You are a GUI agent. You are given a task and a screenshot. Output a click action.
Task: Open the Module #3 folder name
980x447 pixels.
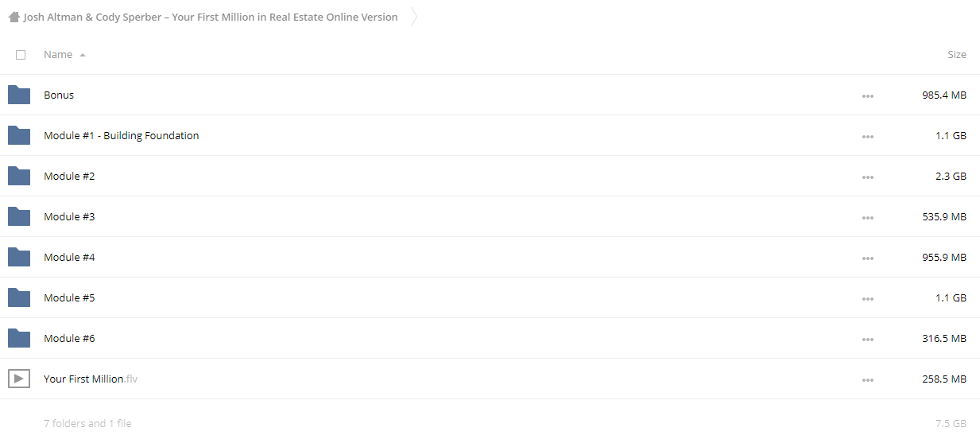(69, 217)
